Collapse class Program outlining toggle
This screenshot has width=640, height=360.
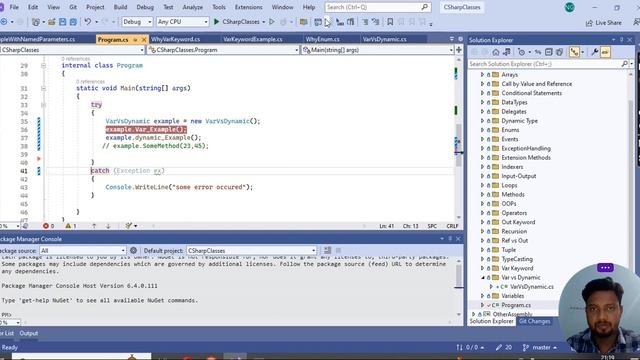[x=43, y=65]
